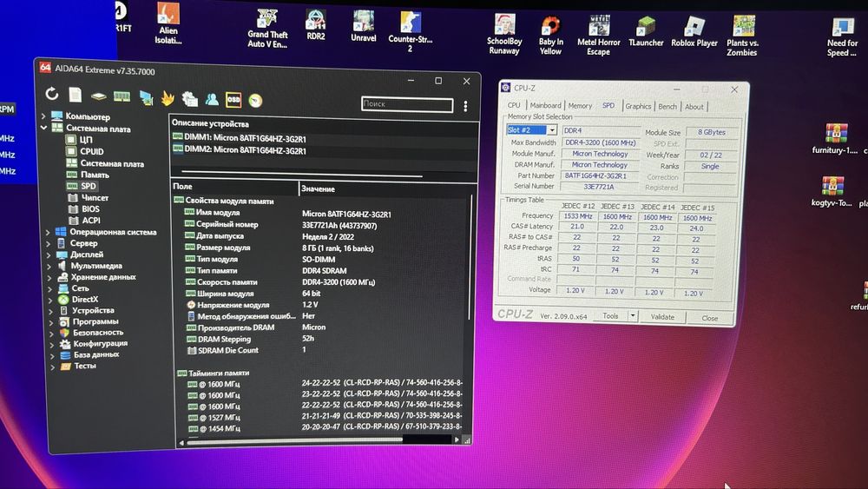This screenshot has height=489, width=868.
Task: Select the Память item in the tree
Action: click(89, 175)
